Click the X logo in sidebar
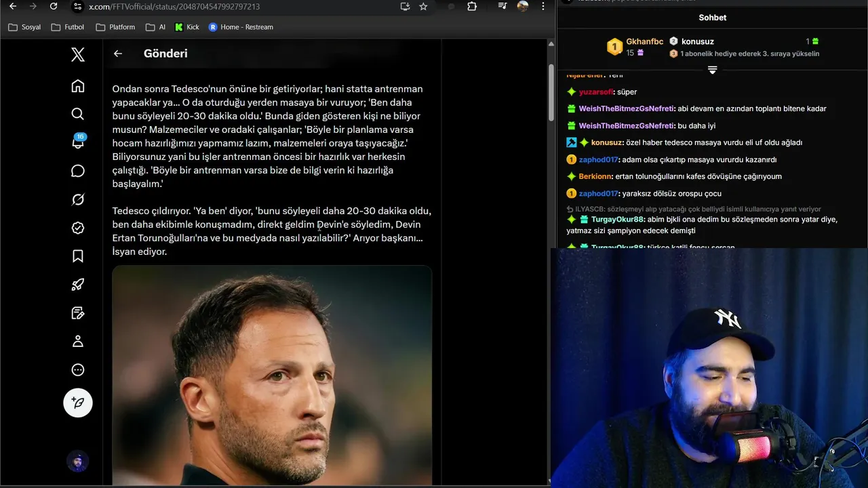This screenshot has height=488, width=868. click(x=78, y=54)
